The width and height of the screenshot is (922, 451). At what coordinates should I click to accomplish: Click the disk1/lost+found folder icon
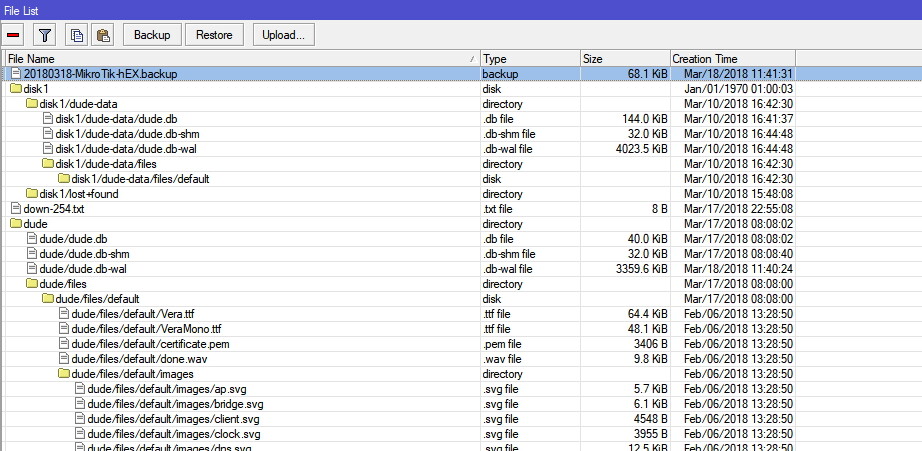click(32, 193)
